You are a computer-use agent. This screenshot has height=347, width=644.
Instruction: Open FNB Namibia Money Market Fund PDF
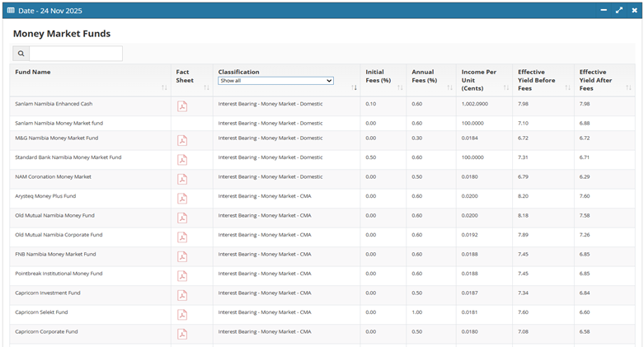[x=182, y=256]
